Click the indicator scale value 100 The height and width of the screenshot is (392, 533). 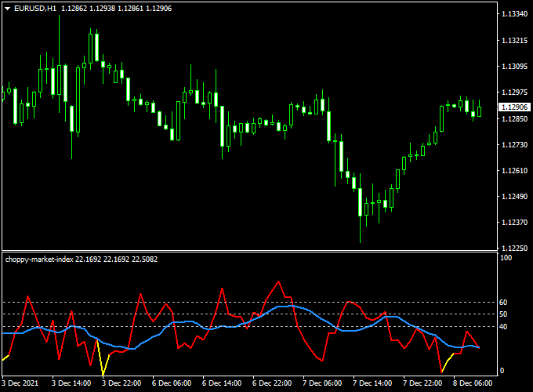[506, 258]
